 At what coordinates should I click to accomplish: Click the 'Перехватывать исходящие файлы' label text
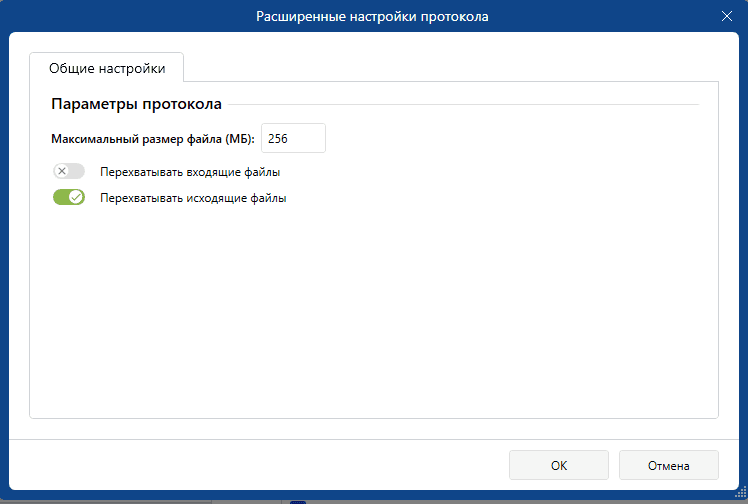tap(193, 198)
